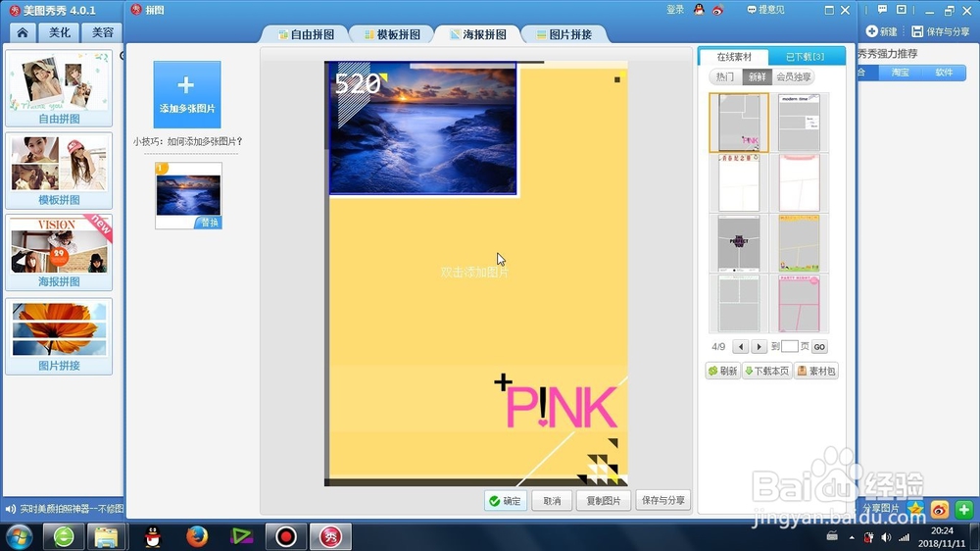This screenshot has height=551, width=980.
Task: Choose the THE PERFECT YOU template
Action: coord(739,243)
